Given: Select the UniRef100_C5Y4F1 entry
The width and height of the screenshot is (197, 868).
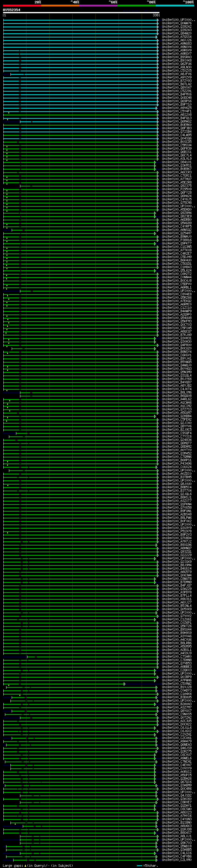Looking at the screenshot, I should pyautogui.click(x=177, y=111).
